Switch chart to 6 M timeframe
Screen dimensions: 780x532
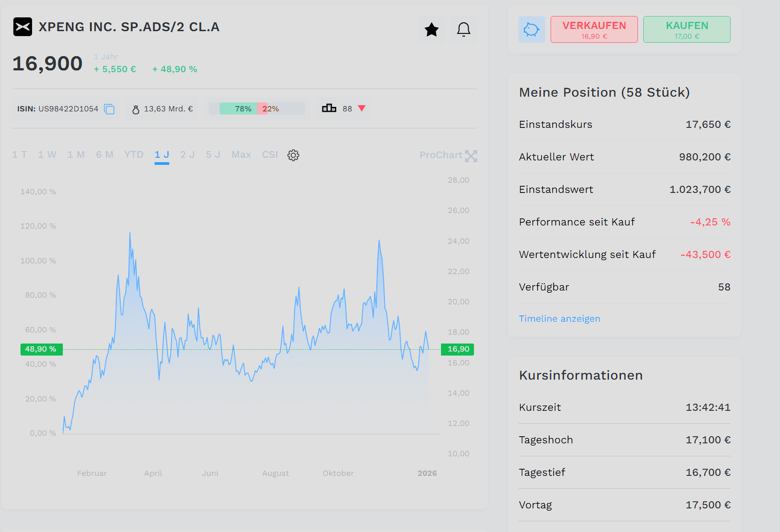click(x=105, y=155)
